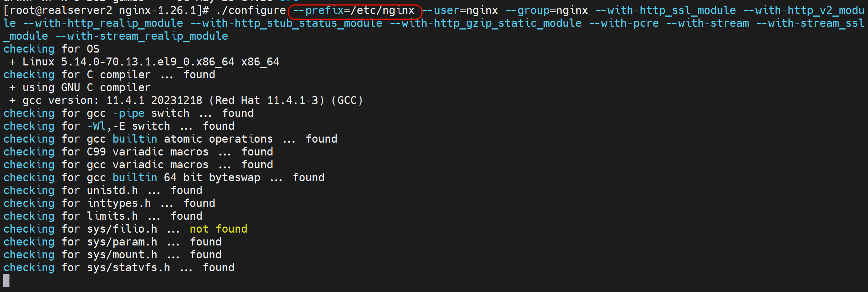Screen dimensions: 868x292
Task: Click the --with-http_gzip_static_module flag
Action: click(485, 23)
